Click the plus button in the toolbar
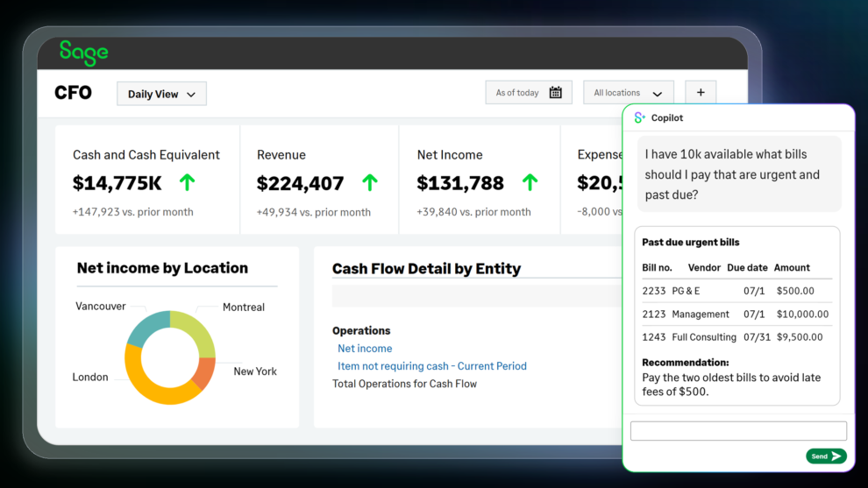This screenshot has width=868, height=488. pyautogui.click(x=701, y=92)
